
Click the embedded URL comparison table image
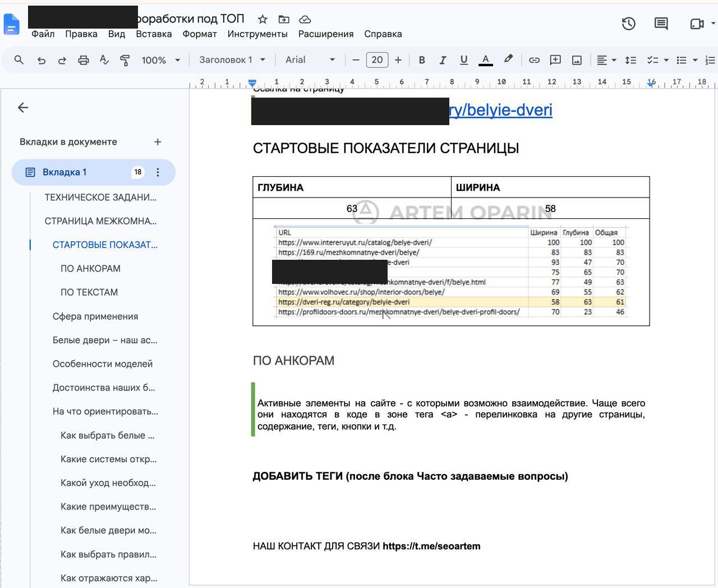(451, 272)
